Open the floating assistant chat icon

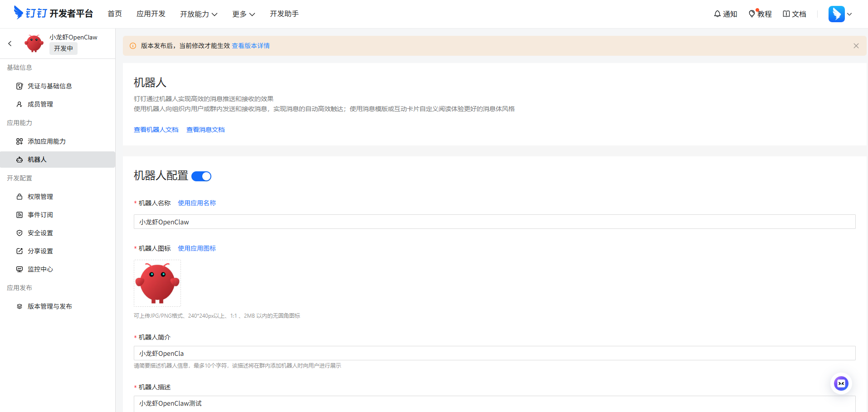(x=841, y=383)
